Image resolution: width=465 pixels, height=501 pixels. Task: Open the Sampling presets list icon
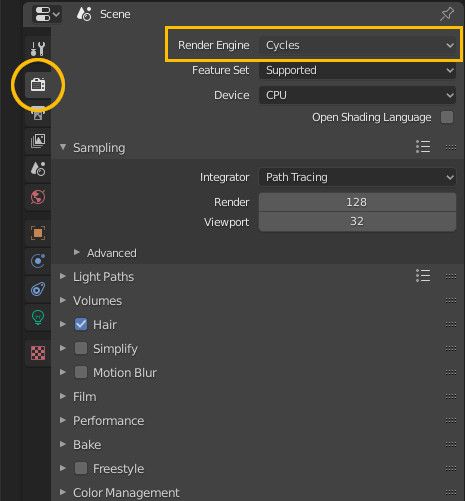click(x=423, y=147)
